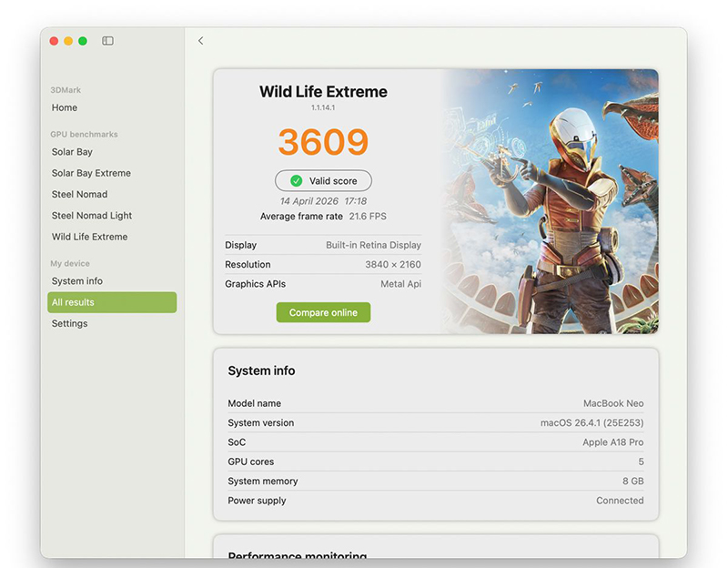Show System info page
Image resolution: width=728 pixels, height=568 pixels.
77,281
